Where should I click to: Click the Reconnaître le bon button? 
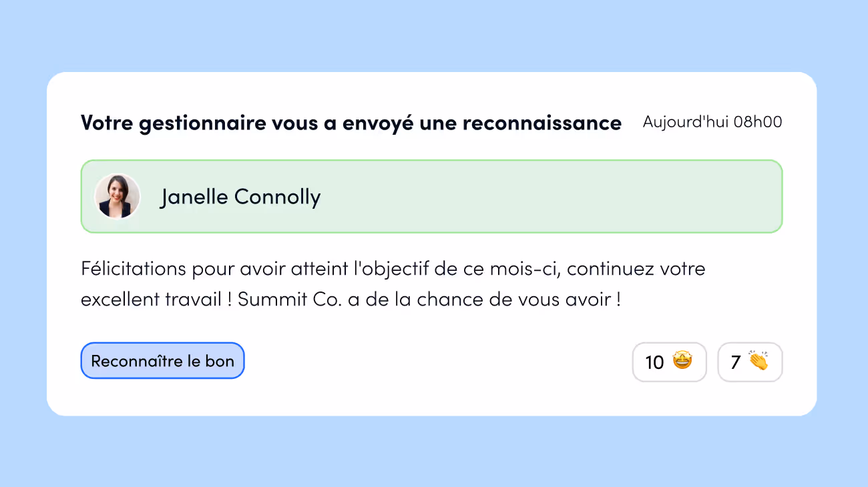162,361
